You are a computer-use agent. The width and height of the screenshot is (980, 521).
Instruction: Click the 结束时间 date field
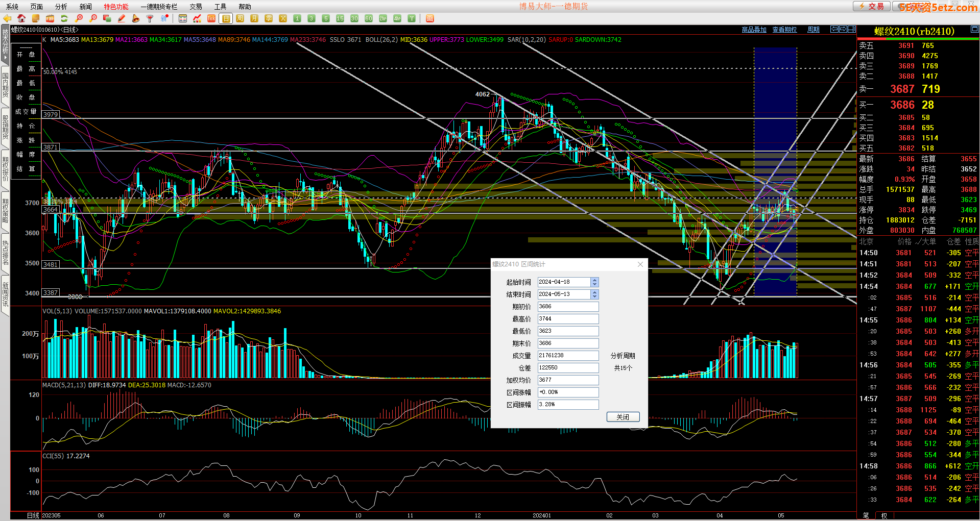pyautogui.click(x=564, y=294)
